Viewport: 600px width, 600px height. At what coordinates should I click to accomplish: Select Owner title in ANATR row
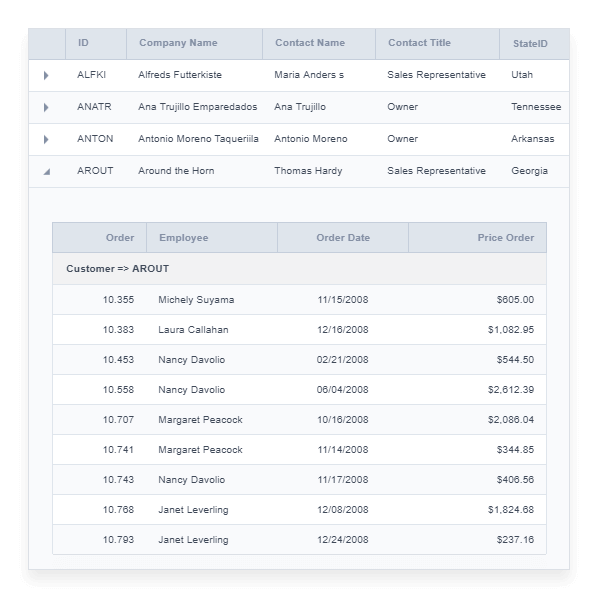coord(437,107)
